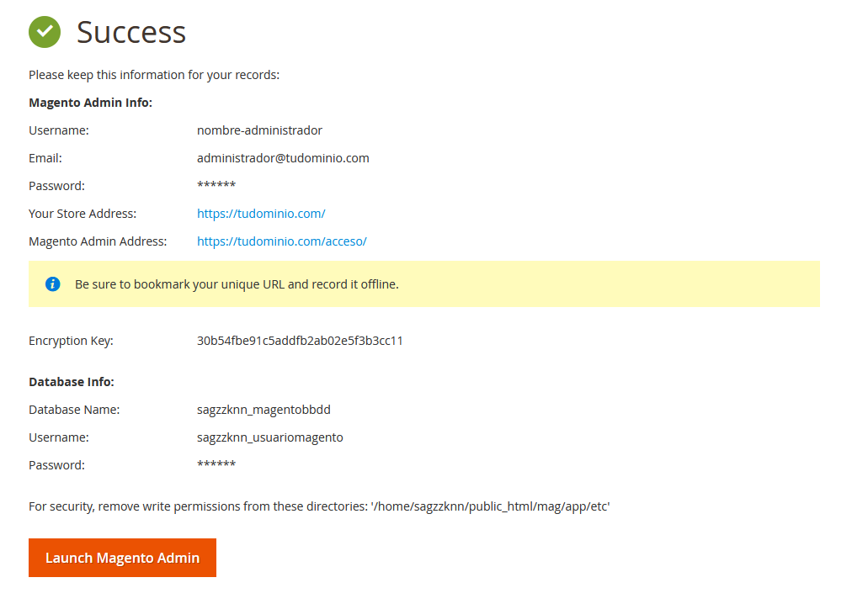Viewport: 868px width, 604px height.
Task: Click the Success heading
Action: tap(131, 32)
